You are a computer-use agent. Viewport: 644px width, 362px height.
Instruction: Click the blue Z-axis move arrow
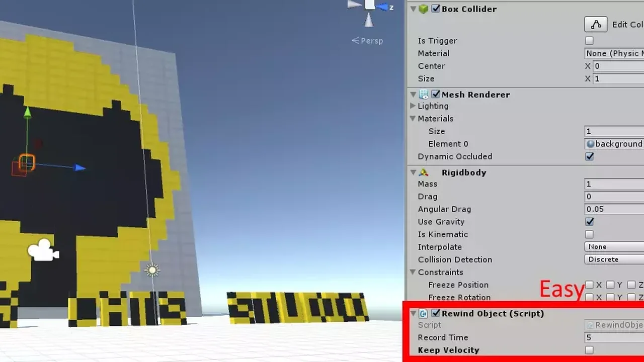[x=79, y=167]
